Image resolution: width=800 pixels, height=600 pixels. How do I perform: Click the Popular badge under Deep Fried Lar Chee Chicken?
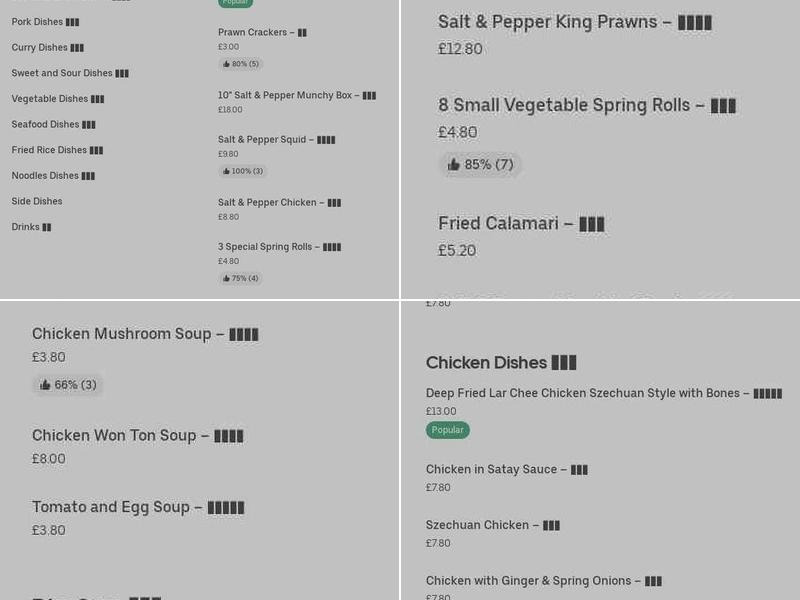(x=447, y=430)
